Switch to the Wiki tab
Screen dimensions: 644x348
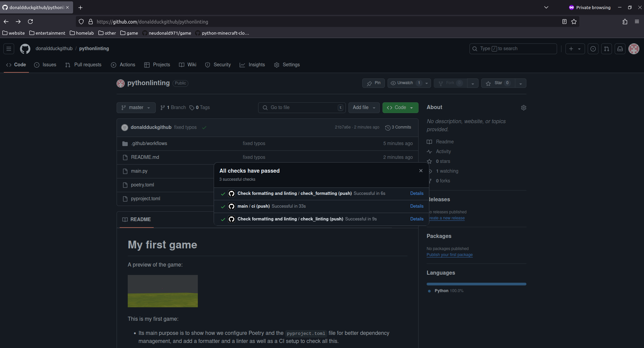[188, 65]
